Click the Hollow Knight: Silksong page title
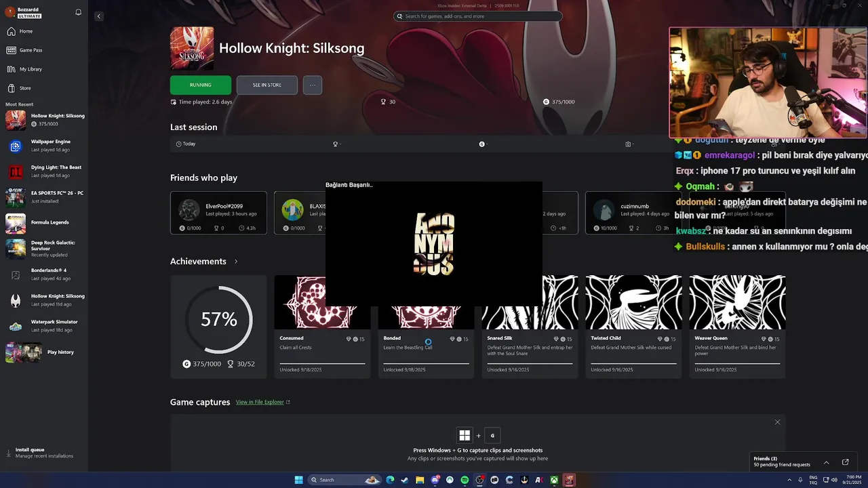The width and height of the screenshot is (868, 488). 292,48
